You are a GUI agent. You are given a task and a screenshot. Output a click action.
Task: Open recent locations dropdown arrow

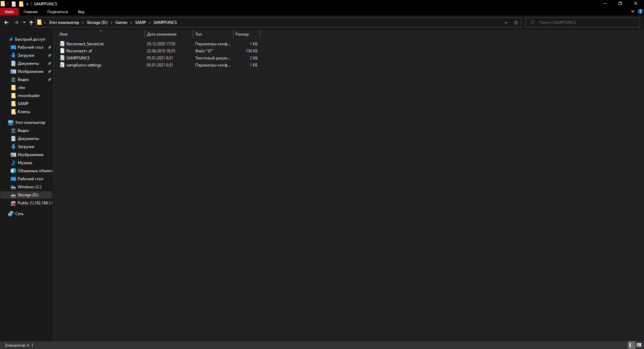click(x=24, y=22)
